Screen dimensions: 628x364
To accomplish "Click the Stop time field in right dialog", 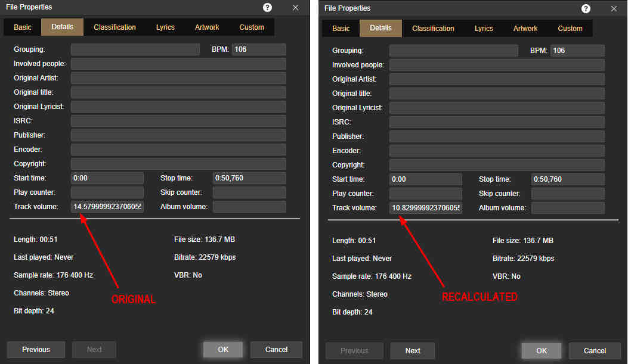I will coord(568,179).
